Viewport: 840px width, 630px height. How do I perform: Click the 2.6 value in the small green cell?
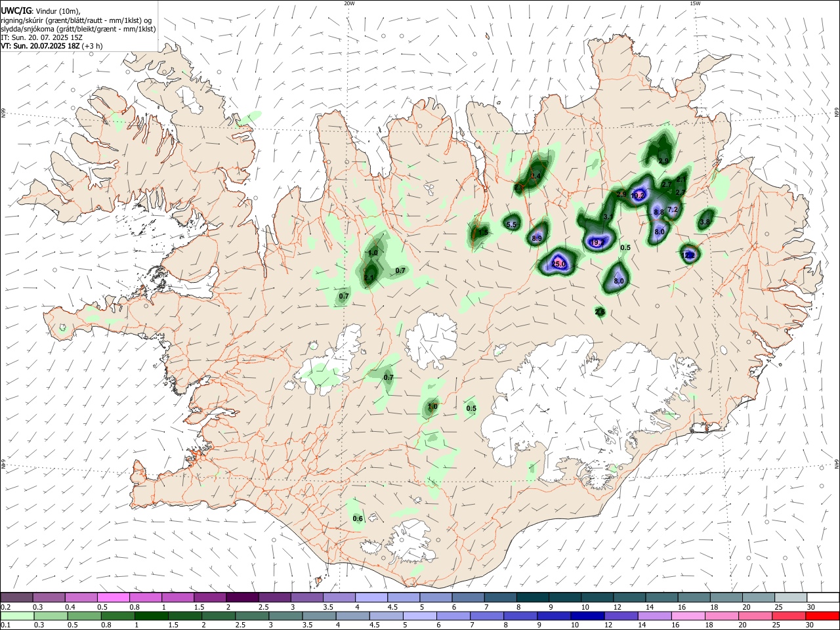pos(600,312)
